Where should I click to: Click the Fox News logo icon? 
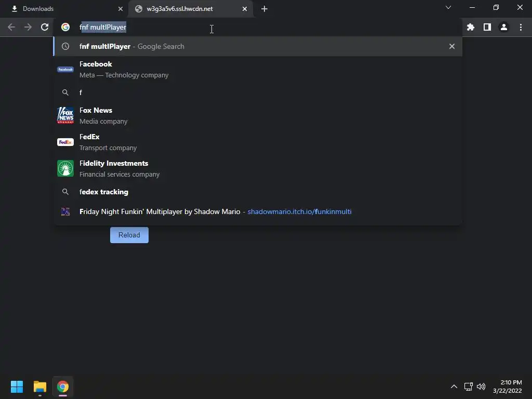(65, 115)
